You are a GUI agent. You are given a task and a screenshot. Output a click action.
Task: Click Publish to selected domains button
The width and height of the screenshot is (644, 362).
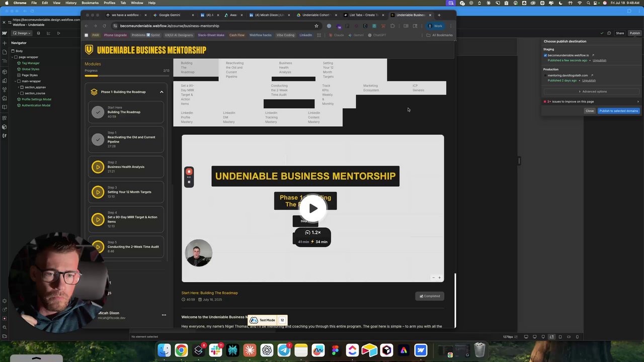pos(618,111)
